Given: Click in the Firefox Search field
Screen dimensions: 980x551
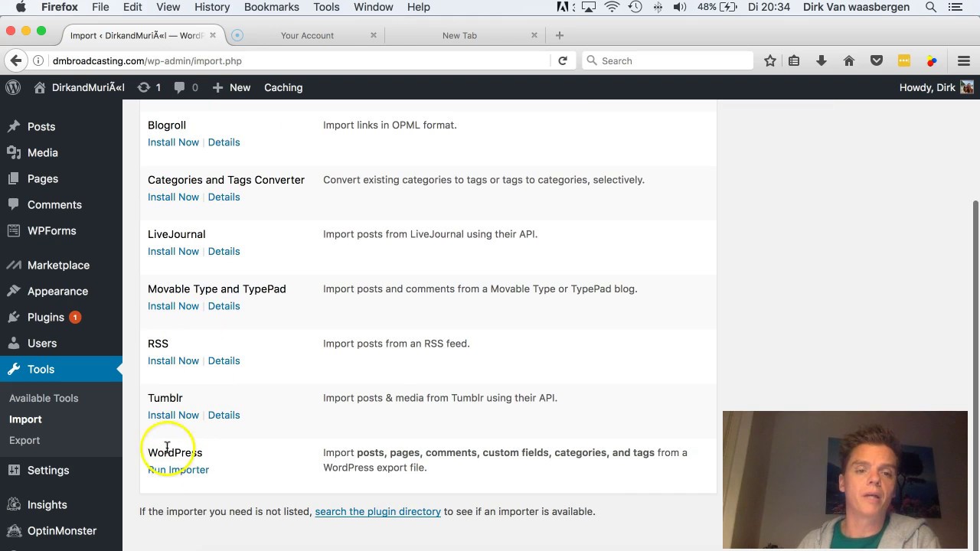Looking at the screenshot, I should pos(668,60).
